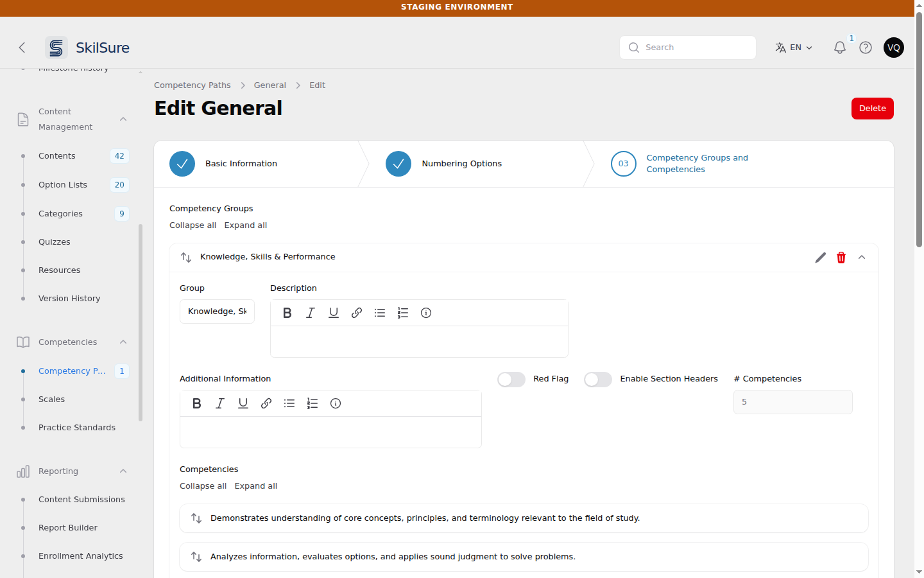Open the SkilSure logo home link

(88, 48)
